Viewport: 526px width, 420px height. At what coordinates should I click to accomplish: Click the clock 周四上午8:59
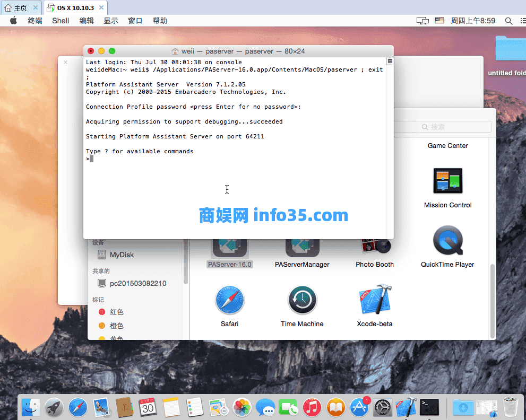coord(473,21)
